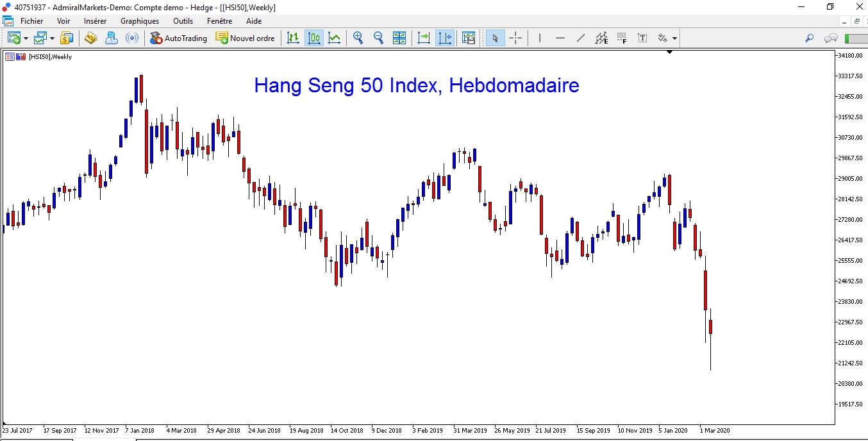Expand the New Chart dropdown arrow

[x=26, y=38]
